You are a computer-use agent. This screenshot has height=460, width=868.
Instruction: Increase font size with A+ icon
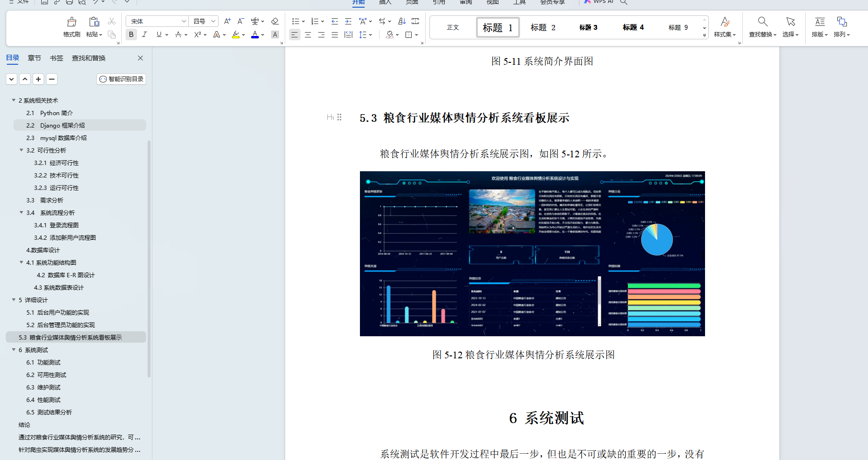point(228,21)
